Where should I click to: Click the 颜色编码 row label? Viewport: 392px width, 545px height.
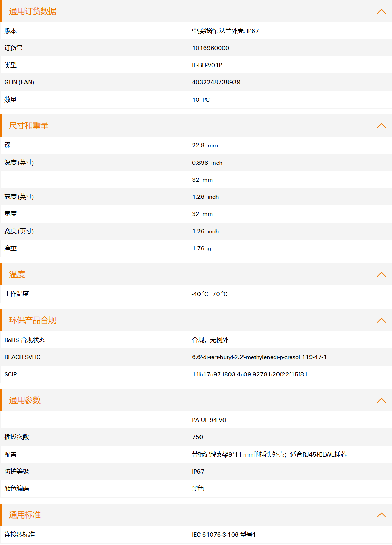point(17,489)
